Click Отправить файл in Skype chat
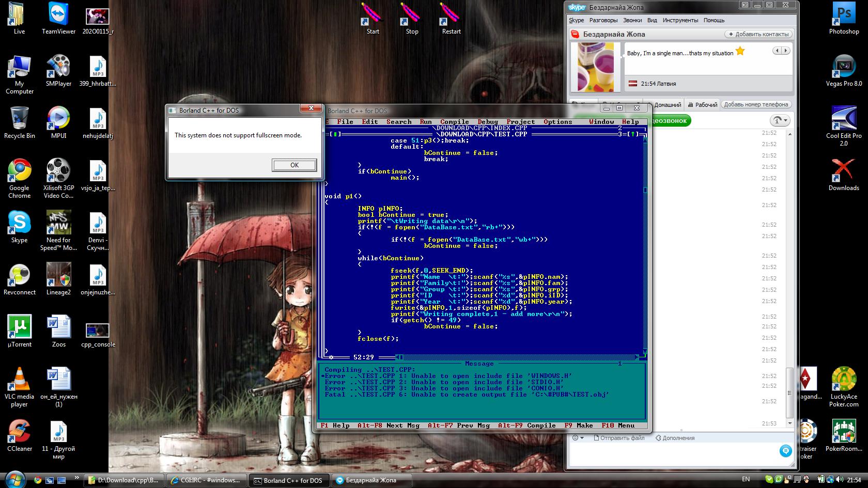The width and height of the screenshot is (868, 488). point(619,438)
